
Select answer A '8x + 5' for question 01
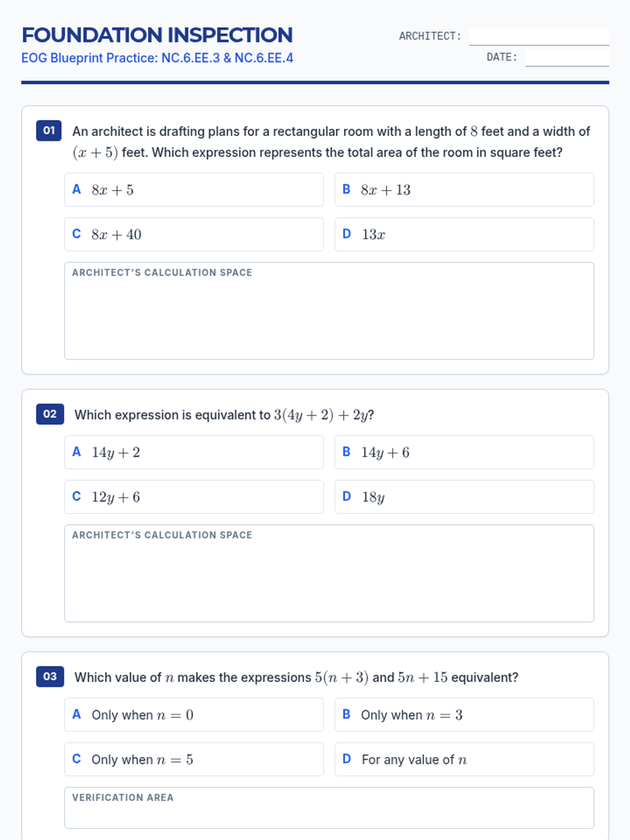pyautogui.click(x=194, y=190)
